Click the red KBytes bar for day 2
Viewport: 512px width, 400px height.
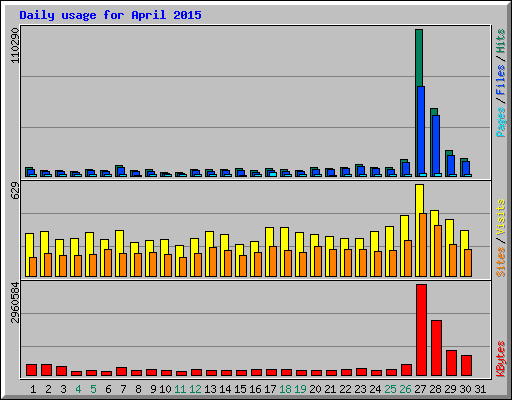pyautogui.click(x=46, y=370)
